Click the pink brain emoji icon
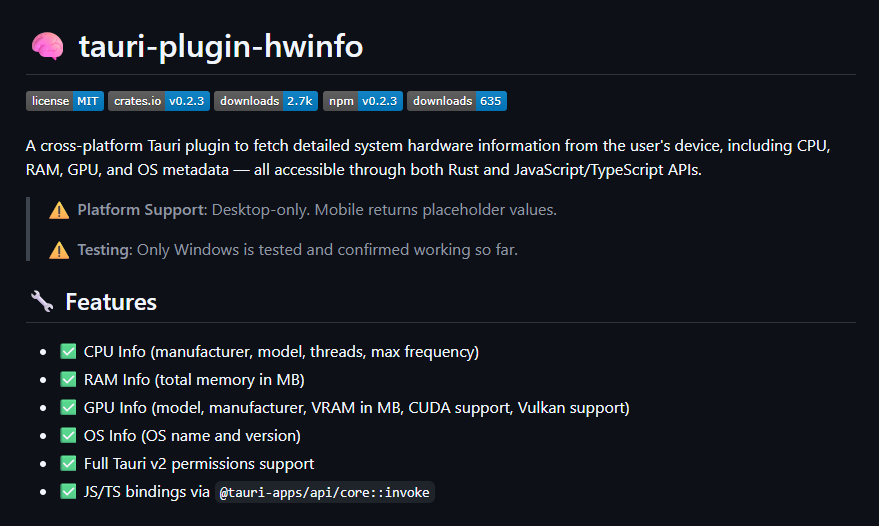The image size is (879, 526). click(x=48, y=46)
